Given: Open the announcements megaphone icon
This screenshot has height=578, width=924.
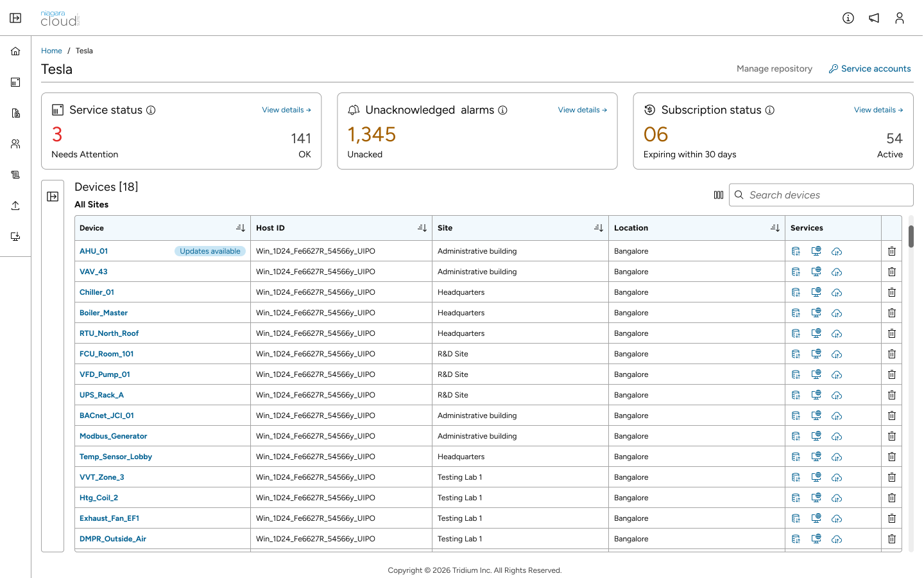Looking at the screenshot, I should [x=874, y=18].
